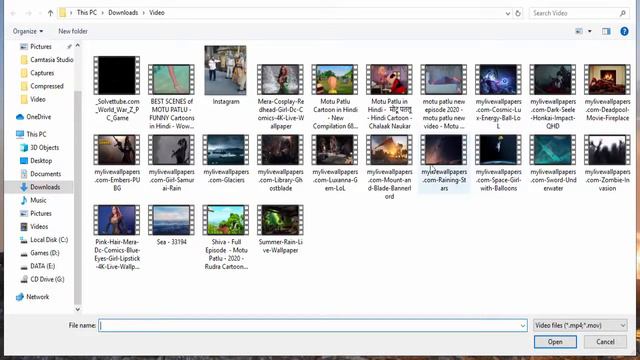This screenshot has height=360, width=640.
Task: Toggle the preview pane icon
Action: [x=606, y=31]
